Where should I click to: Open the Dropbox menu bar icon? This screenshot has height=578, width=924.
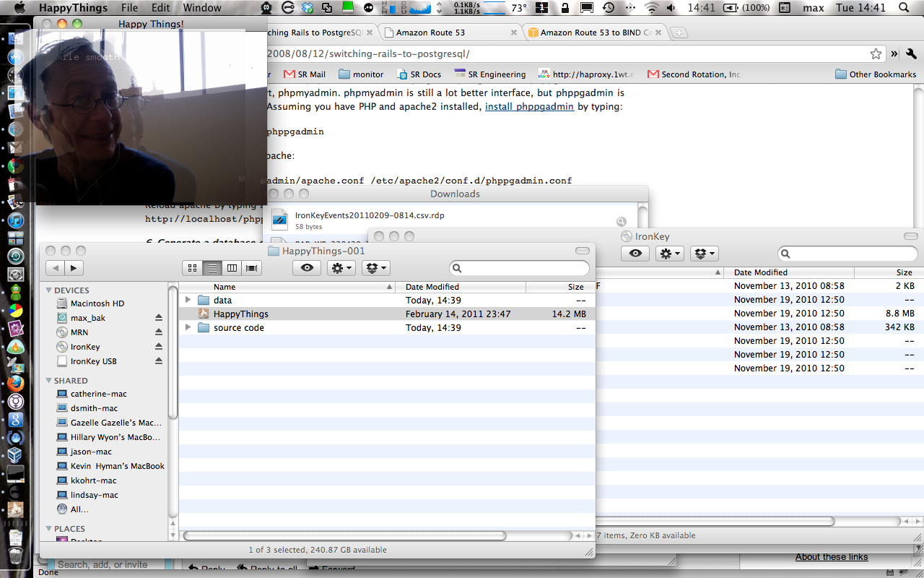(308, 8)
